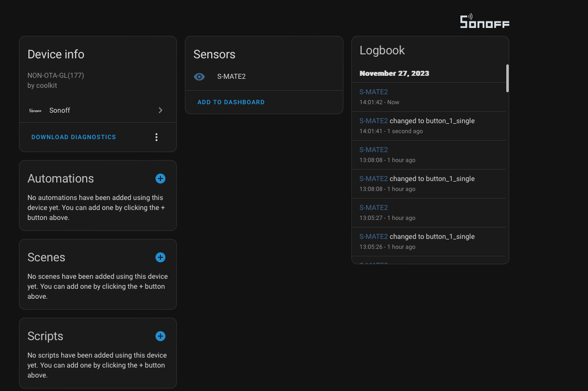
Task: Open the Sonoff integration row
Action: (x=98, y=110)
